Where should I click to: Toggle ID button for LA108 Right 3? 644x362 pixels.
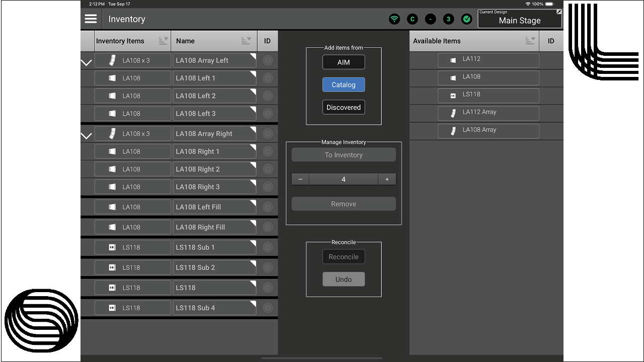(x=267, y=187)
